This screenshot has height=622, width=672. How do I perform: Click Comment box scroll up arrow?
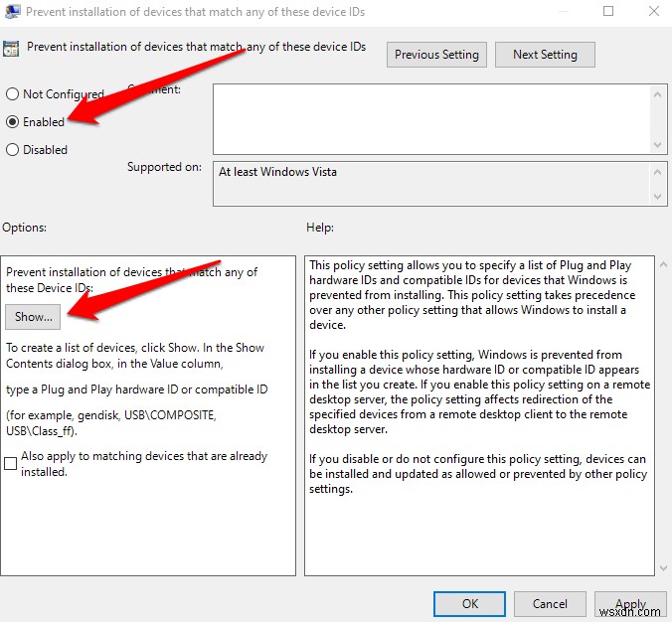click(x=658, y=94)
